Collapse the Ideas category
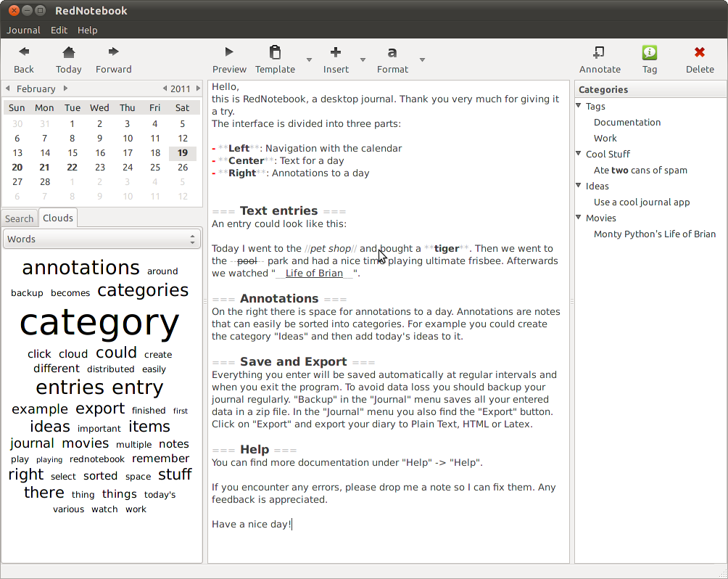 point(579,185)
